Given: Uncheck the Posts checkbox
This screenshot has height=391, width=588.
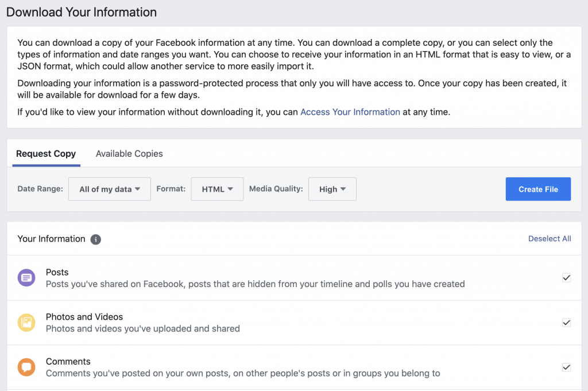Looking at the screenshot, I should pos(566,278).
